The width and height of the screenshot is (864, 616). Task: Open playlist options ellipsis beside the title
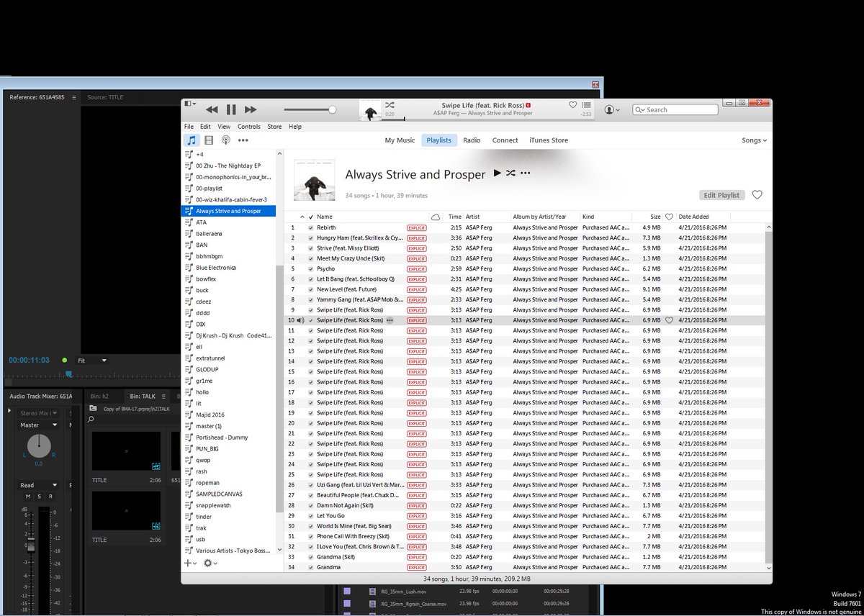click(526, 173)
